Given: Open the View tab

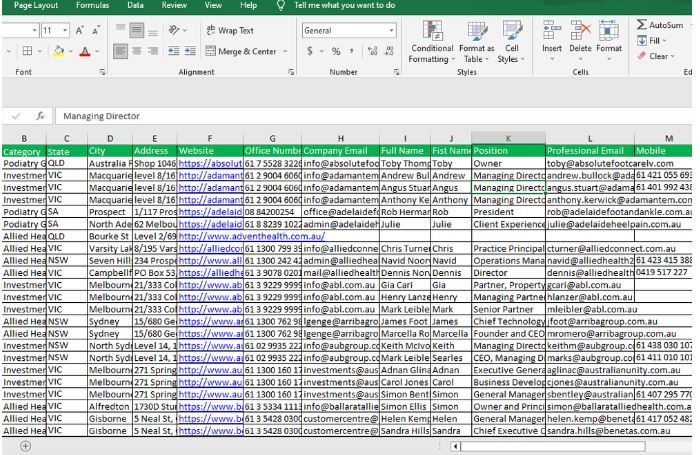Looking at the screenshot, I should point(213,5).
